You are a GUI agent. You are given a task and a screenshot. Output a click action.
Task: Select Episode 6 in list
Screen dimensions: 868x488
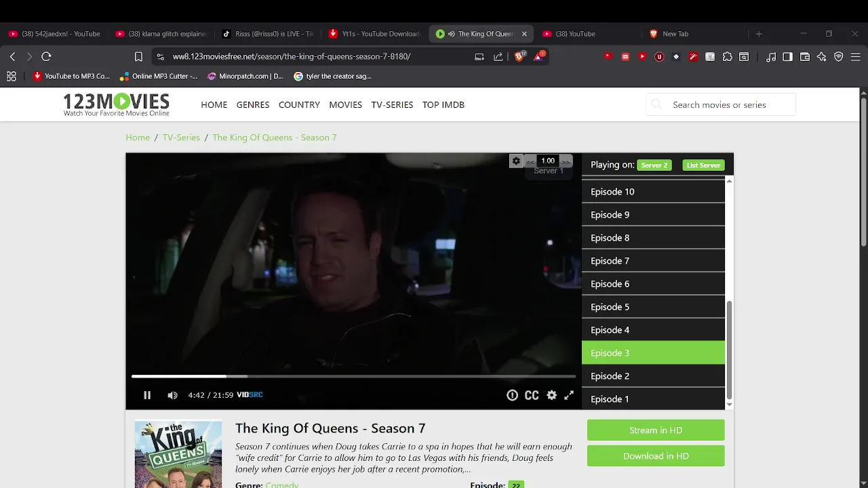point(653,284)
